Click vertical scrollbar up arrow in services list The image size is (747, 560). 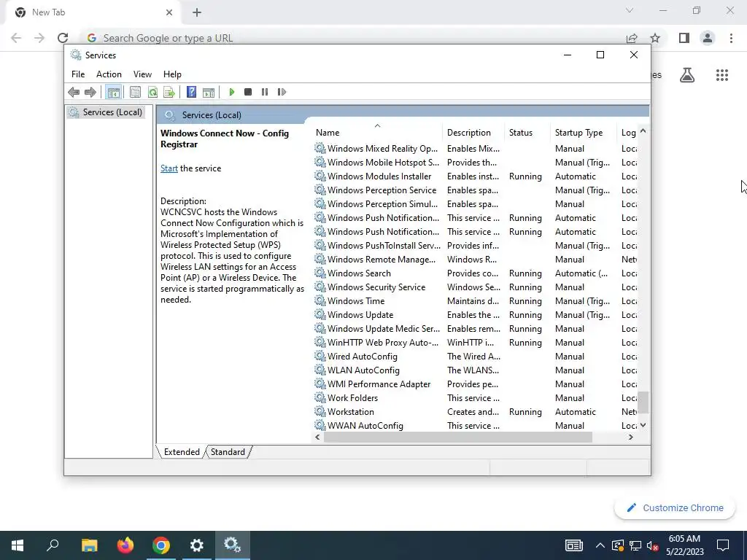(x=643, y=131)
